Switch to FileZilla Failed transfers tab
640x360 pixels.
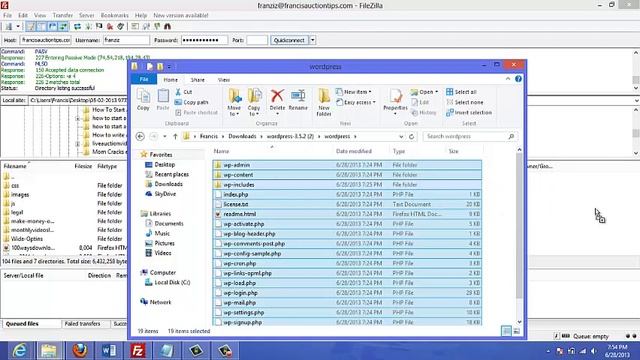(x=82, y=324)
